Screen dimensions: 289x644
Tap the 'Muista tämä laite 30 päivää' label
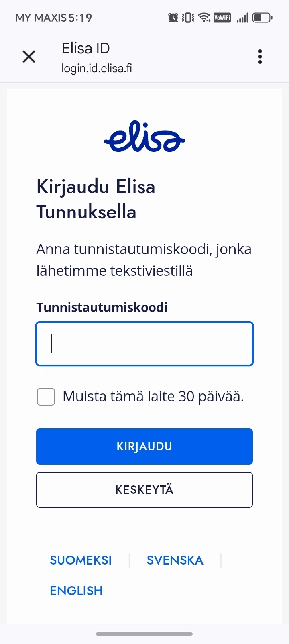coord(153,397)
